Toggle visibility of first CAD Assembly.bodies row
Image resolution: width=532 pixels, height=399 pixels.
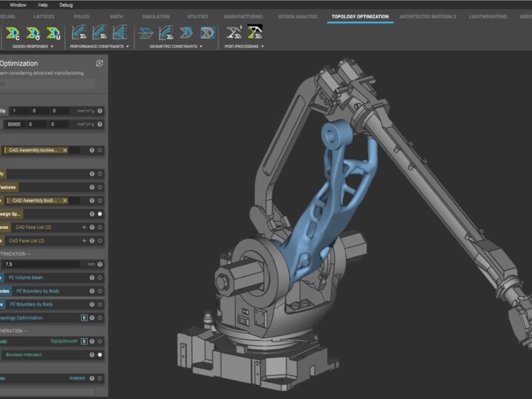(x=100, y=150)
